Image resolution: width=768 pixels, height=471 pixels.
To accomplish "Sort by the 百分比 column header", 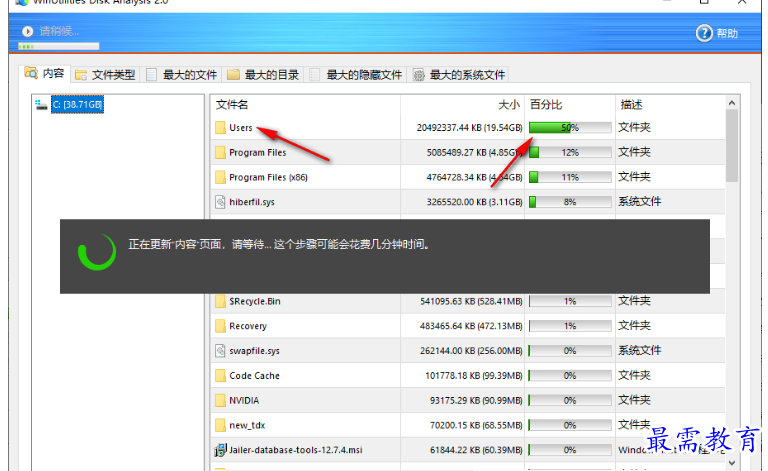I will (546, 105).
